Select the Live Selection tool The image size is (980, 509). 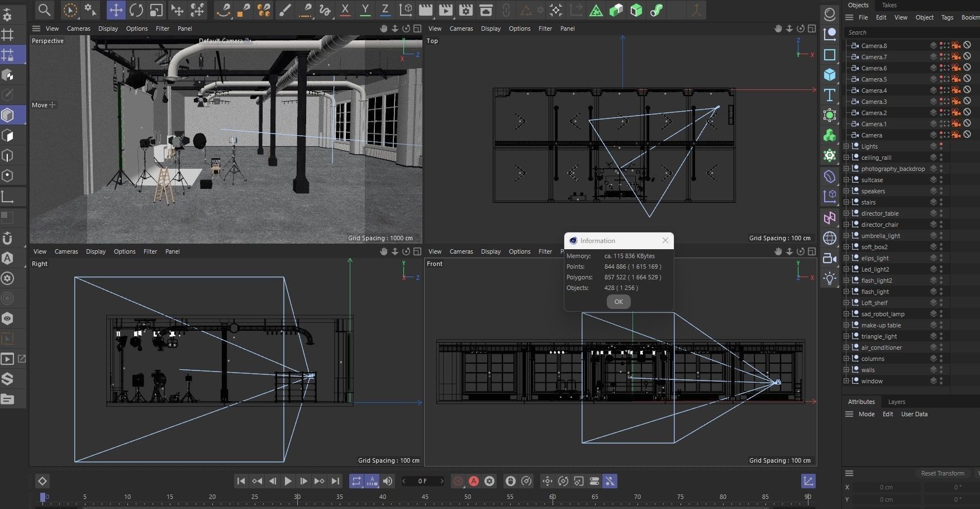70,9
